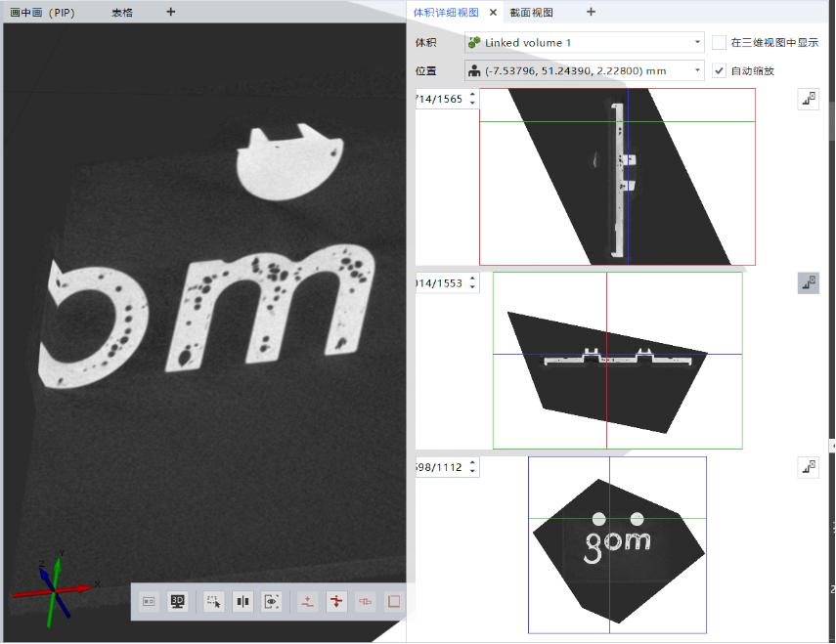The image size is (836, 644).
Task: Select the 体积详细视图 tab
Action: tap(446, 13)
